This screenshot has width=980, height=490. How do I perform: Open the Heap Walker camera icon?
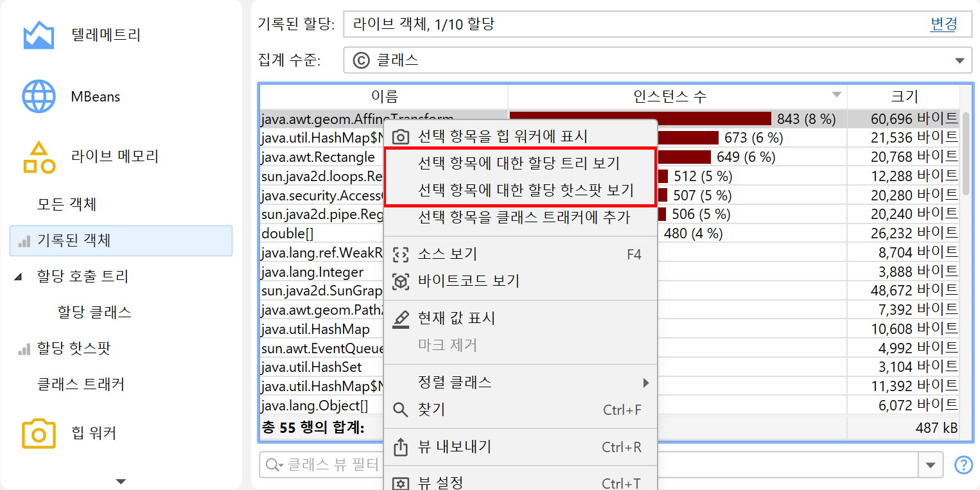pyautogui.click(x=39, y=433)
